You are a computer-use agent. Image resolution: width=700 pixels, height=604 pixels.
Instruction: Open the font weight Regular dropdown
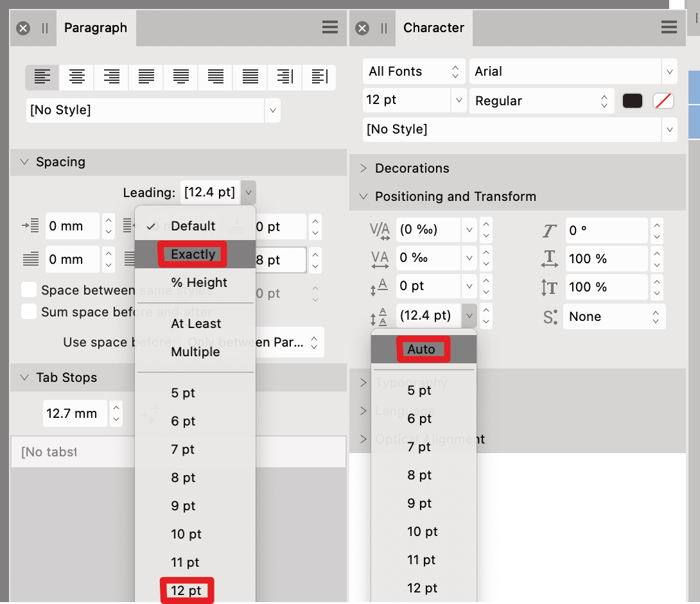[541, 100]
